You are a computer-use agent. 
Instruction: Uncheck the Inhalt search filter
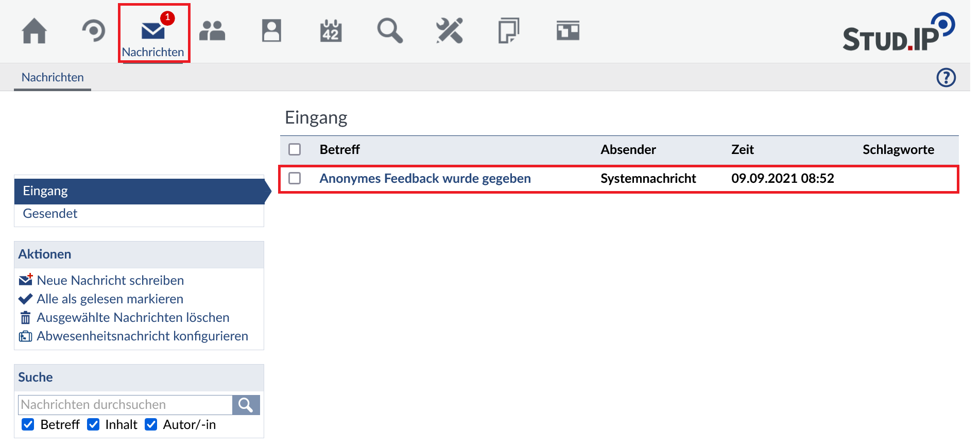click(93, 424)
